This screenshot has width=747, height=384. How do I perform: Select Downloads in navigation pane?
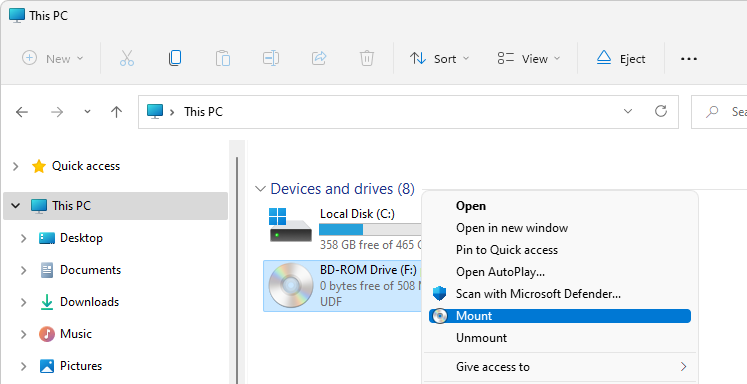(89, 302)
